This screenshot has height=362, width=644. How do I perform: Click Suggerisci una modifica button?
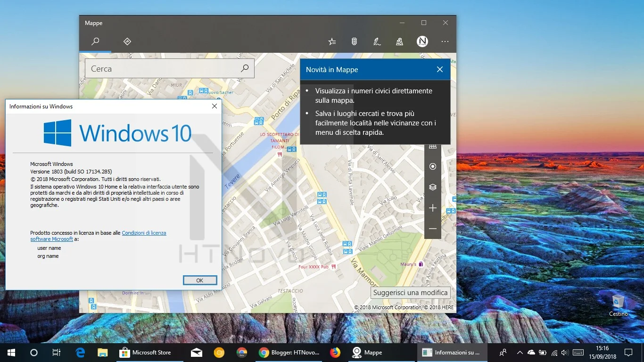click(x=411, y=293)
